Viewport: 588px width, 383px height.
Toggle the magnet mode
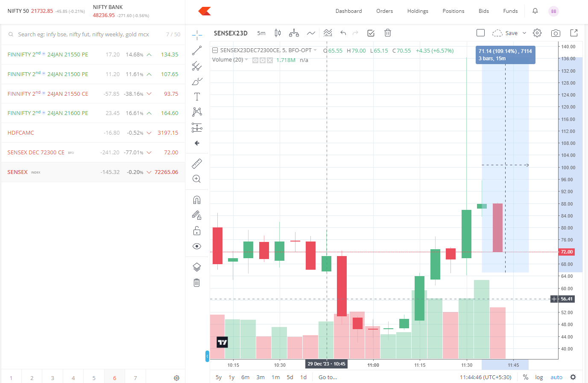point(197,200)
